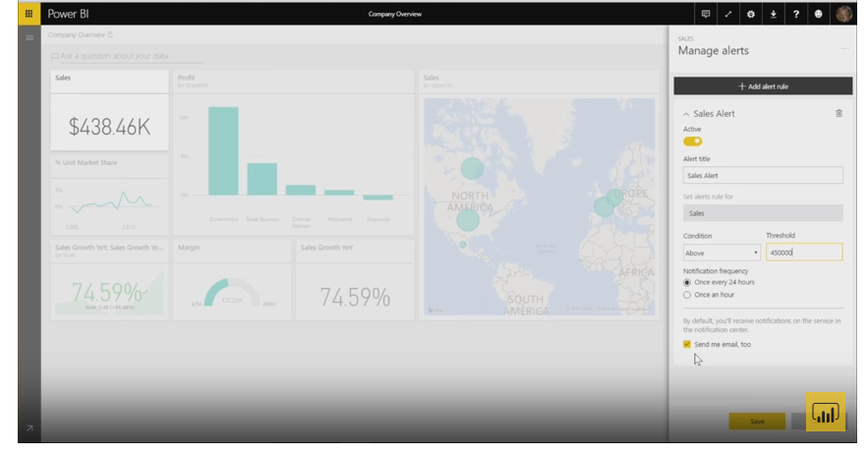Click the Government bar in Profit chart
The width and height of the screenshot is (868, 454).
(x=224, y=151)
